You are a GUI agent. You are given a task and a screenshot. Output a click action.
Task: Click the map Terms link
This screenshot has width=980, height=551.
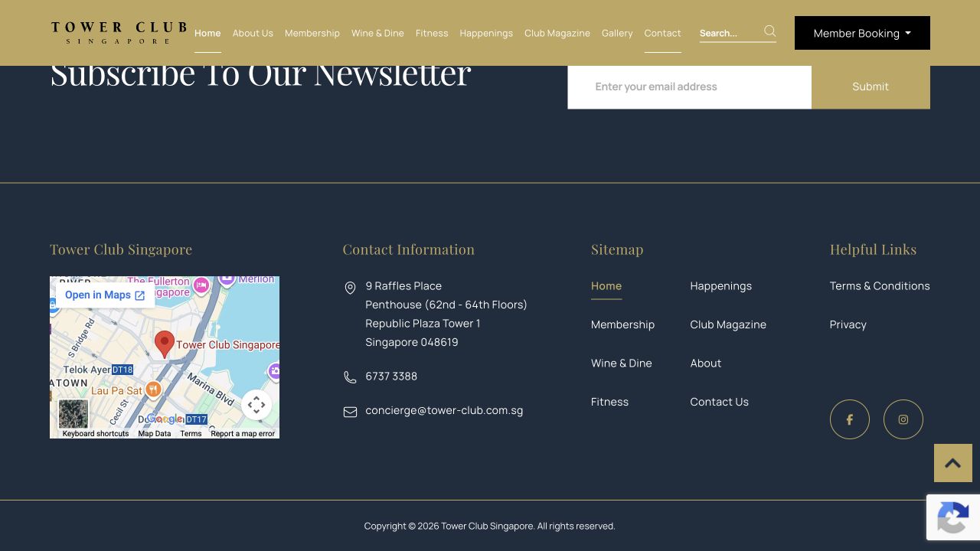click(191, 434)
